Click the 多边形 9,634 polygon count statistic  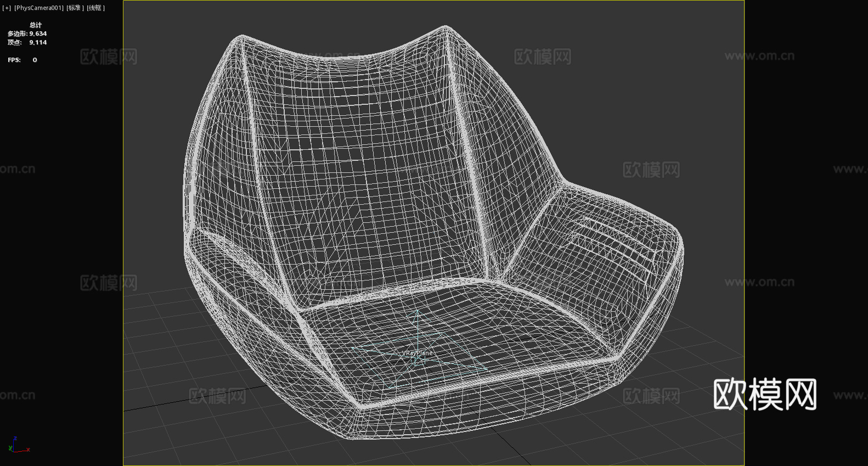(27, 33)
